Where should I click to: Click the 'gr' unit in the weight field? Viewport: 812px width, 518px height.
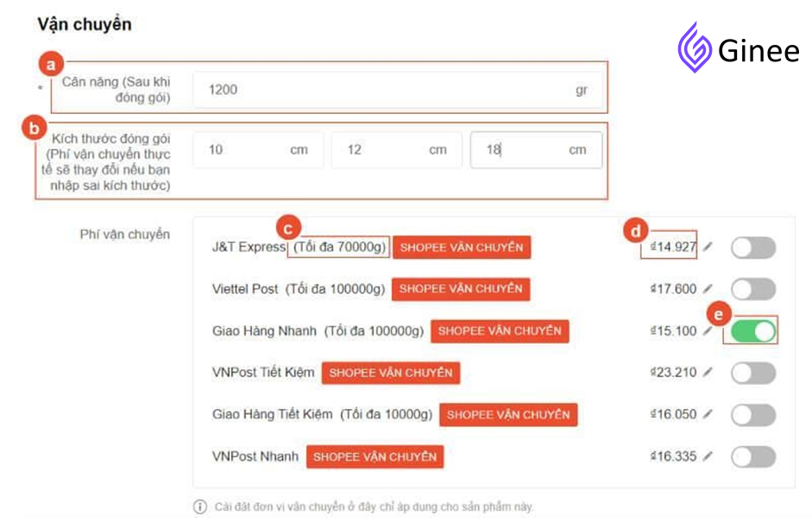click(582, 90)
